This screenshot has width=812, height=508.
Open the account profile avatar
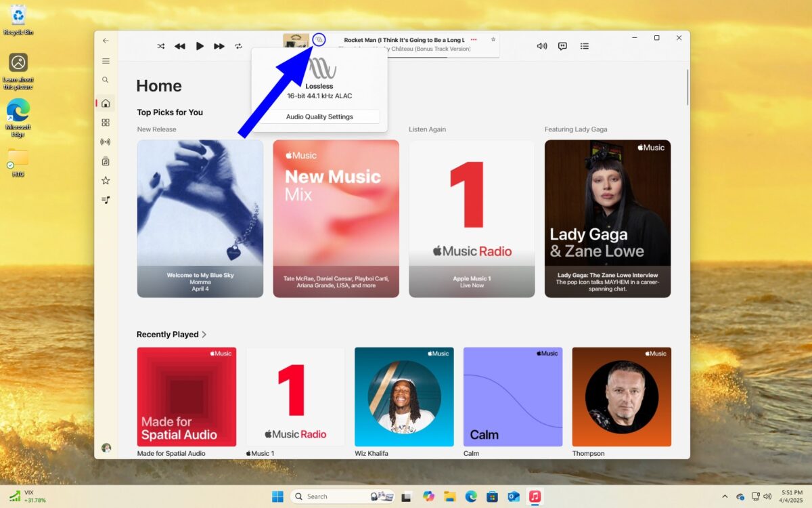coord(106,448)
